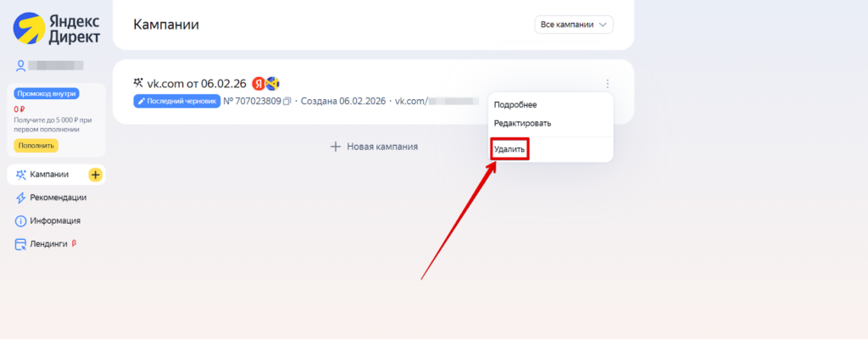Screen dimensions: 868x339
Task: Choose Редактировать from the context menu
Action: click(x=522, y=124)
